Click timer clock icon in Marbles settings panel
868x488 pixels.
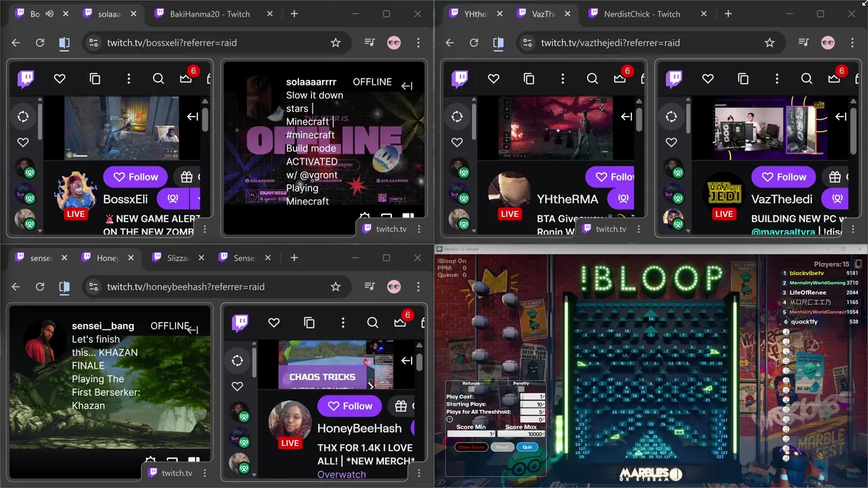(x=450, y=420)
